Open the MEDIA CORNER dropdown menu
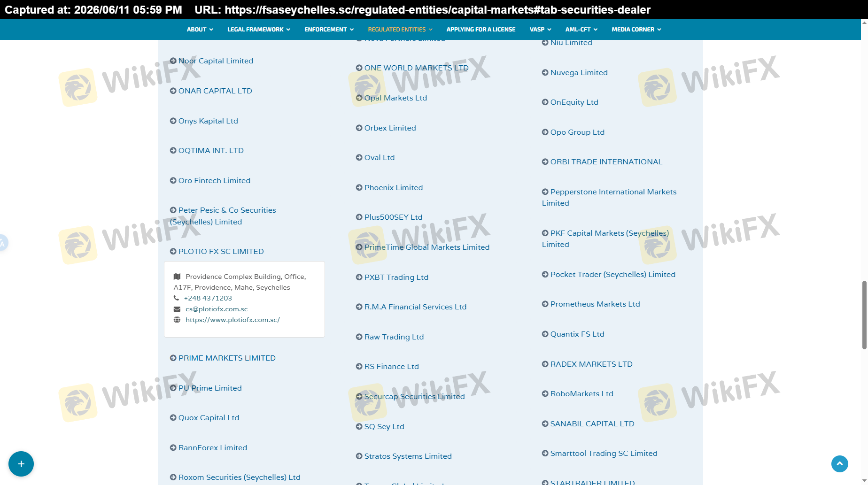This screenshot has width=868, height=485. coord(636,30)
